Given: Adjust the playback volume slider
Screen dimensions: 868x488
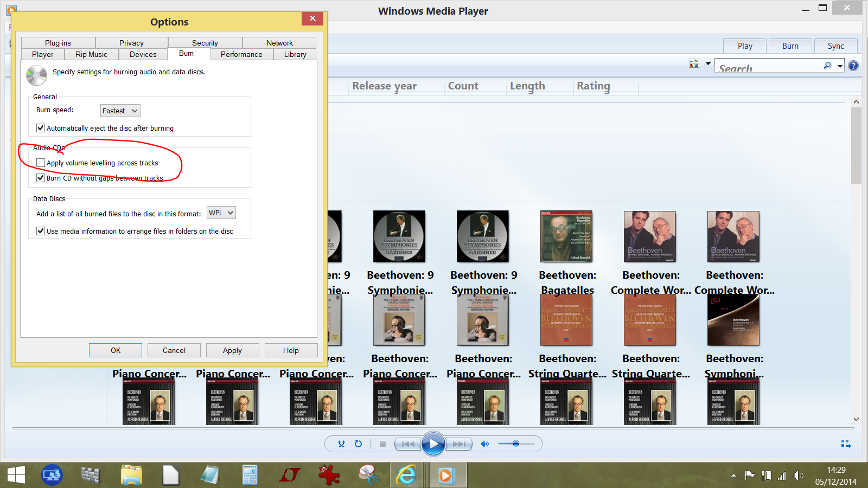Looking at the screenshot, I should pyautogui.click(x=516, y=444).
